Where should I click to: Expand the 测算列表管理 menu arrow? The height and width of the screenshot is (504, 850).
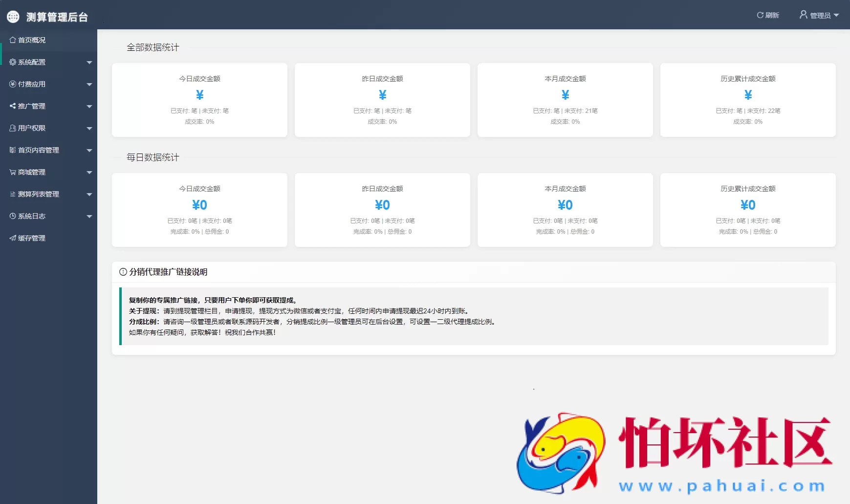point(89,195)
